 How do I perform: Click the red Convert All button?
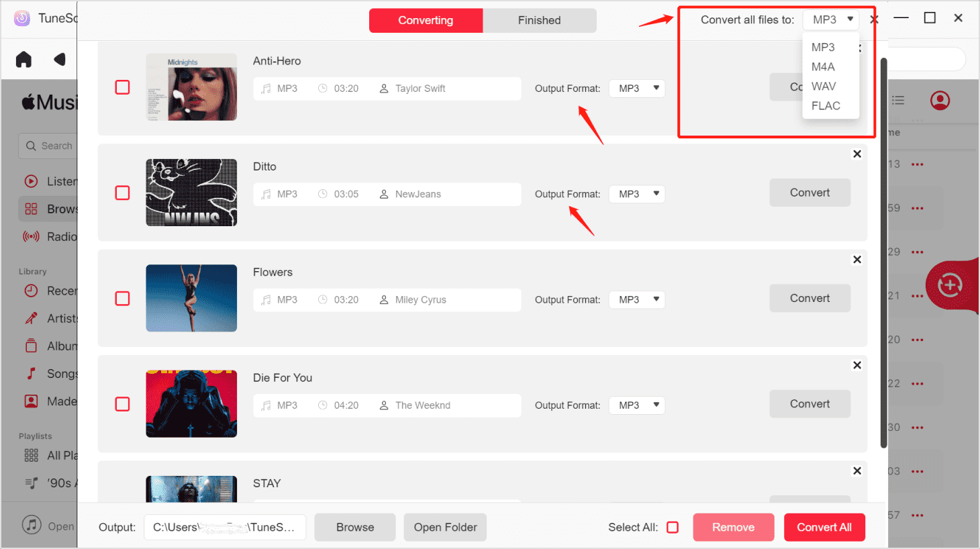click(x=824, y=528)
